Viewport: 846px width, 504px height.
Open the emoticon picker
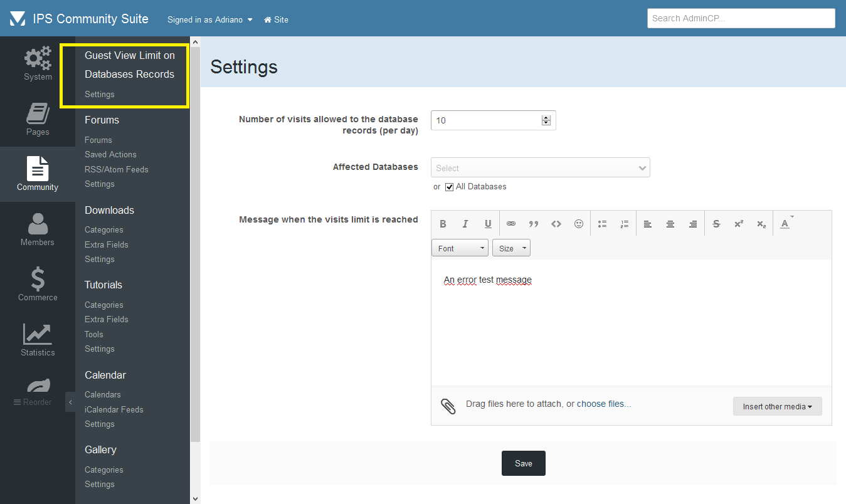click(x=579, y=224)
